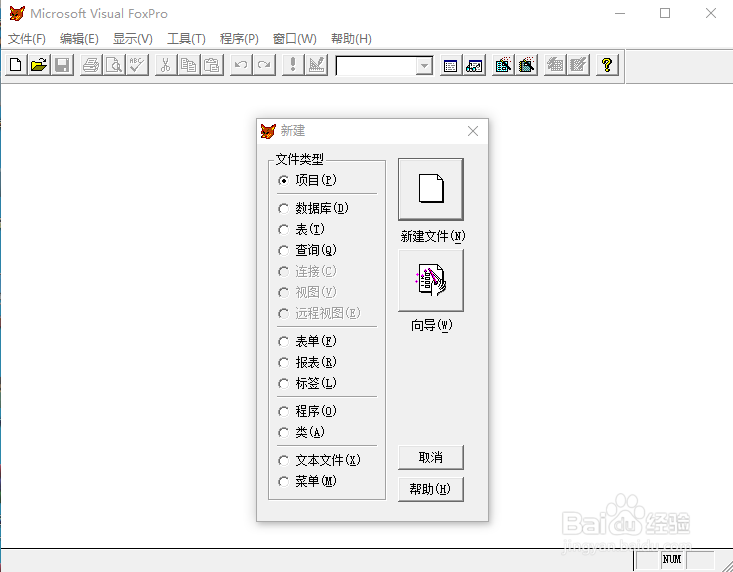Select the 表(T) radio option
The image size is (733, 572).
(x=301, y=229)
